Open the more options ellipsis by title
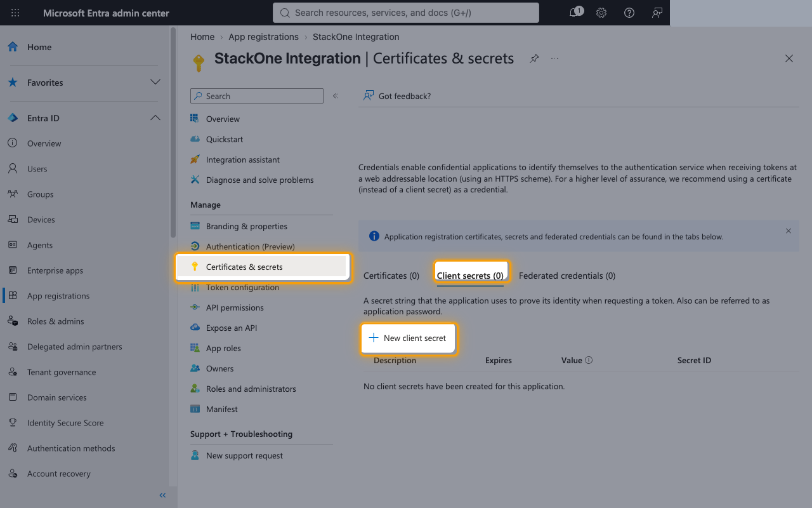 (555, 58)
